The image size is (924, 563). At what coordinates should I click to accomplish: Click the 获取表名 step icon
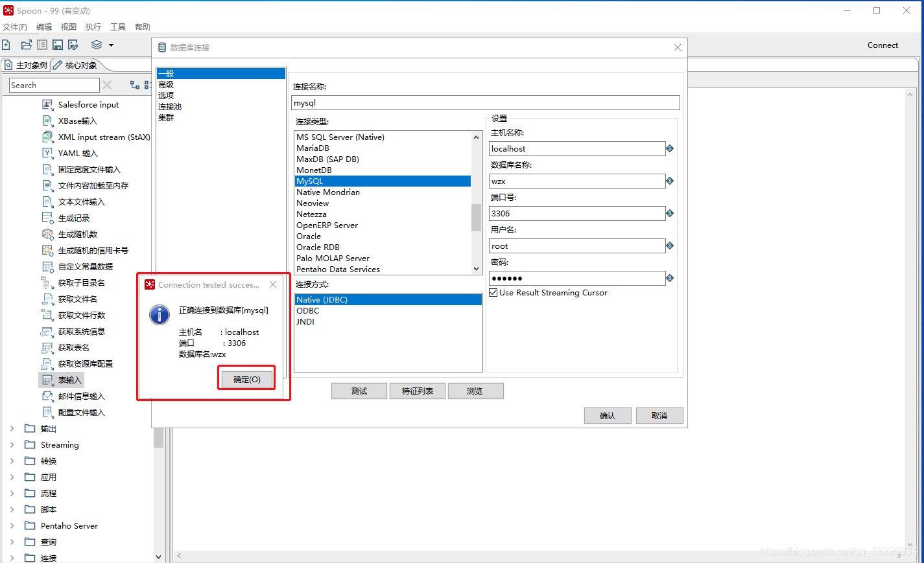click(x=47, y=347)
